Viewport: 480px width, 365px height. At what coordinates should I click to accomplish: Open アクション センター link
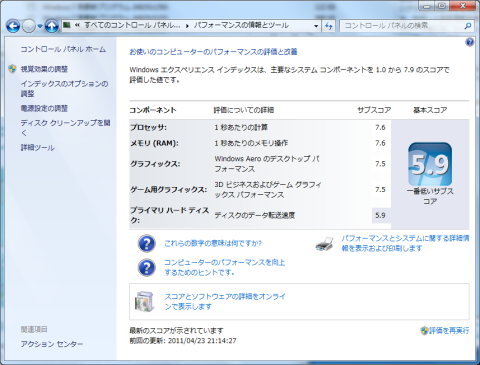52,344
